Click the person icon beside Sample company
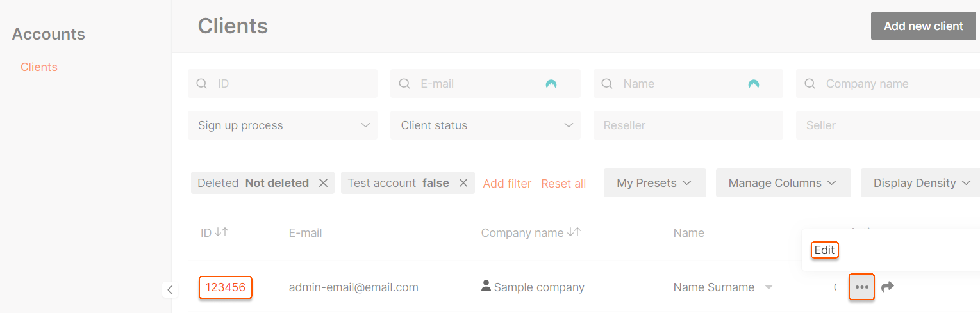Screen dimensions: 980x313 [486, 286]
